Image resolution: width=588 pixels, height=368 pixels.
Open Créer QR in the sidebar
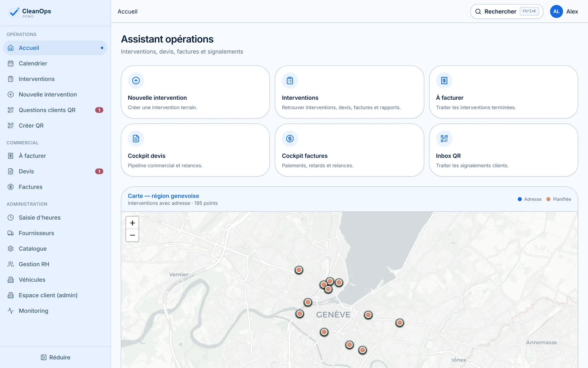point(55,125)
